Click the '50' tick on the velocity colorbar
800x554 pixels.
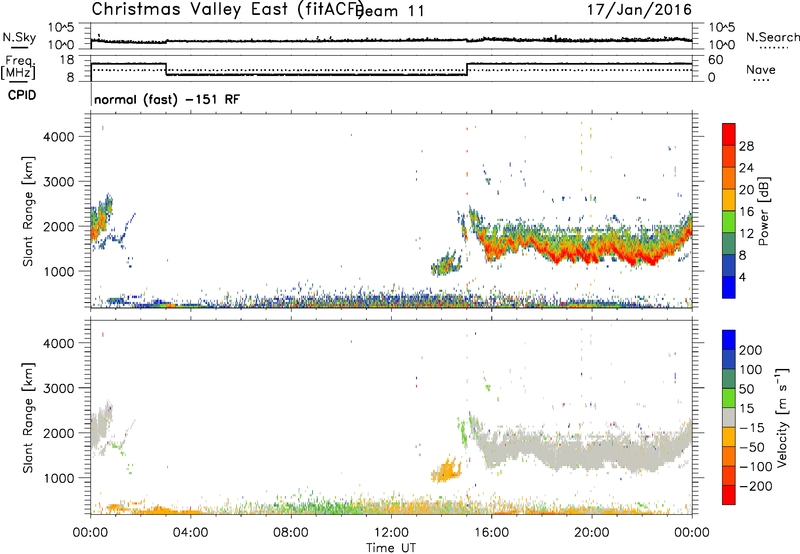pyautogui.click(x=746, y=389)
